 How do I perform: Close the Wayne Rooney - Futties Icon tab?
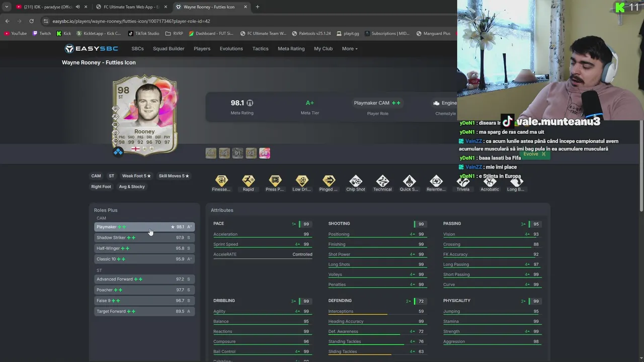click(246, 7)
